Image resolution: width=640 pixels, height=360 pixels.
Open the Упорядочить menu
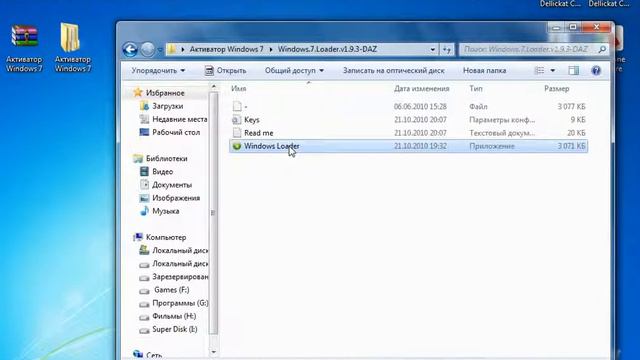pos(158,71)
